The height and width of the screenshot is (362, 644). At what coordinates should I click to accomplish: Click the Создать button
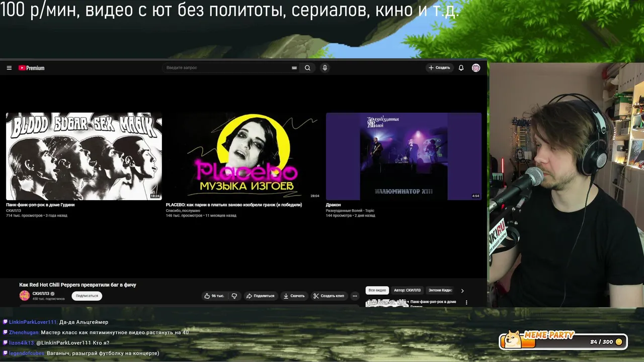439,68
